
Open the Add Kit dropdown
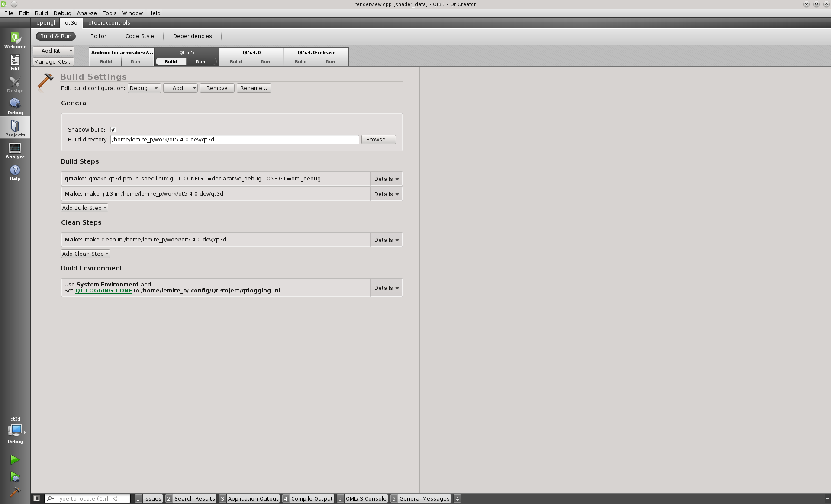coord(54,51)
